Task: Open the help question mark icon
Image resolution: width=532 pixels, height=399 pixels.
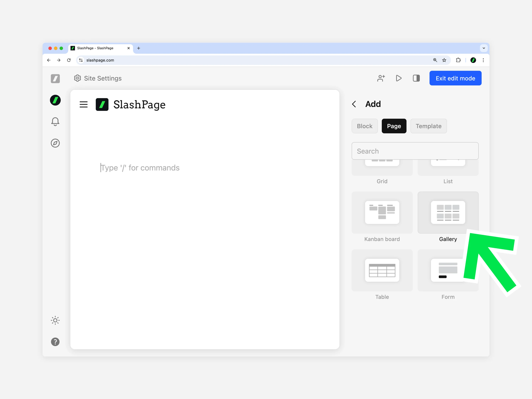Action: click(55, 342)
